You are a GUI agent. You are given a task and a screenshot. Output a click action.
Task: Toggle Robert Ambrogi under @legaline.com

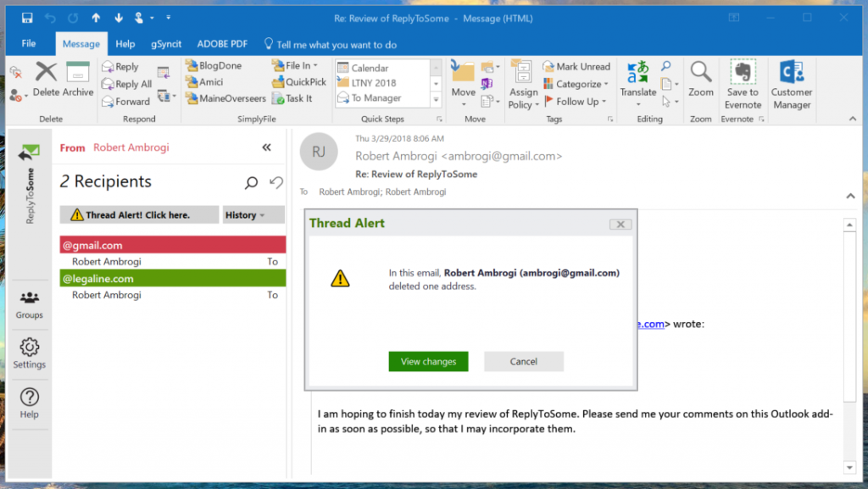173,295
